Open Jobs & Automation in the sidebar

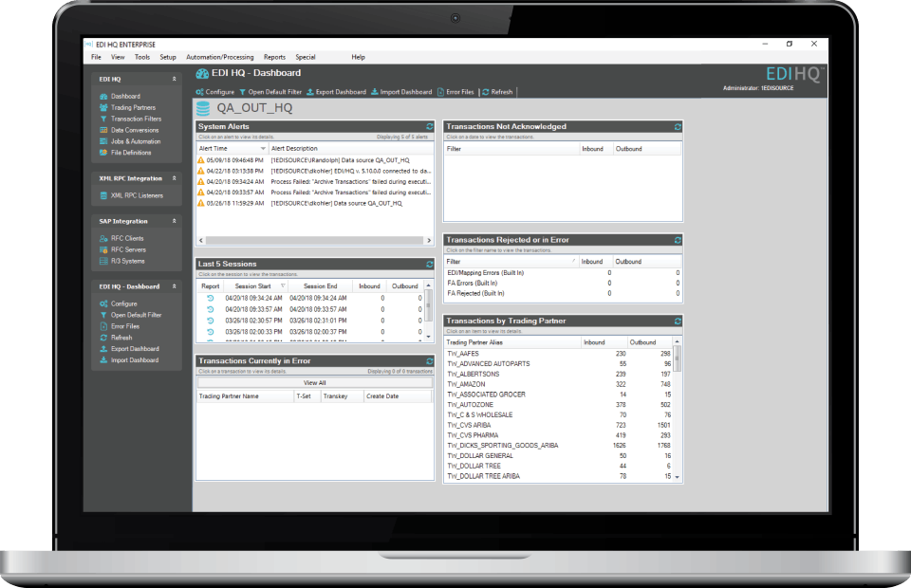coord(130,141)
